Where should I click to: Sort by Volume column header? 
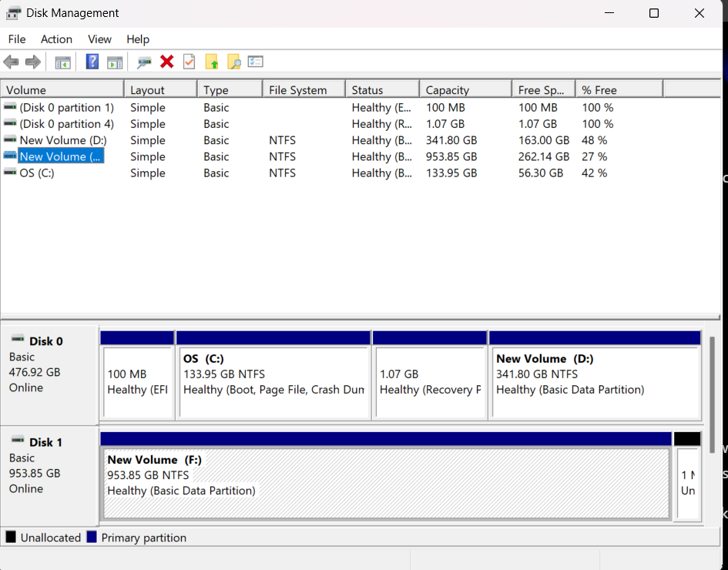[62, 89]
